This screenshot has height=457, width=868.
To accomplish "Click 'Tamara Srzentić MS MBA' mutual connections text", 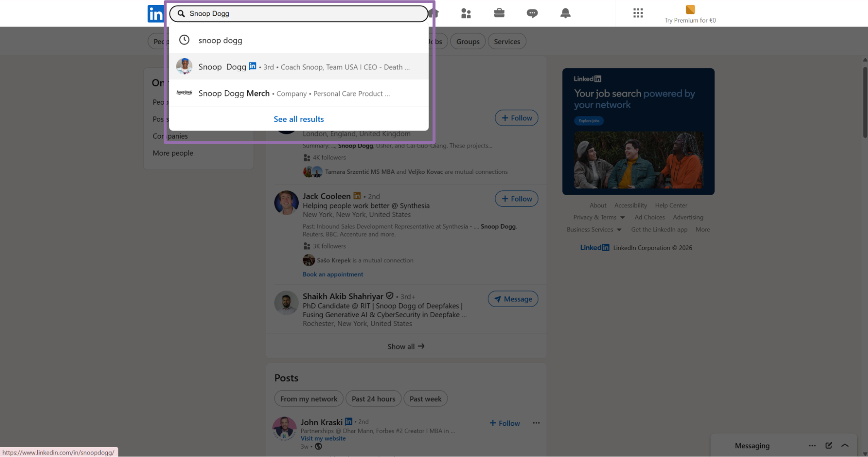I will (360, 172).
